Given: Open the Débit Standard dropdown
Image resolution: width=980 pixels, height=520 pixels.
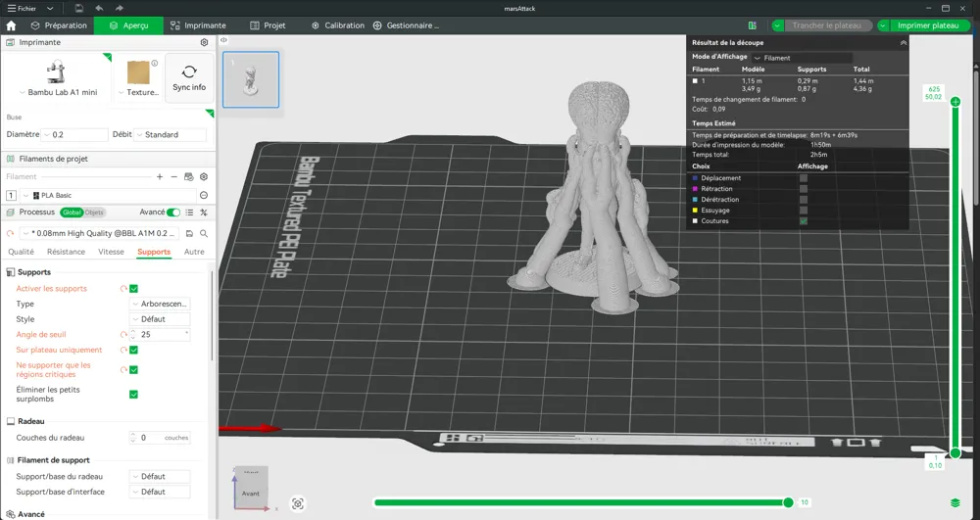Looking at the screenshot, I should tap(170, 134).
